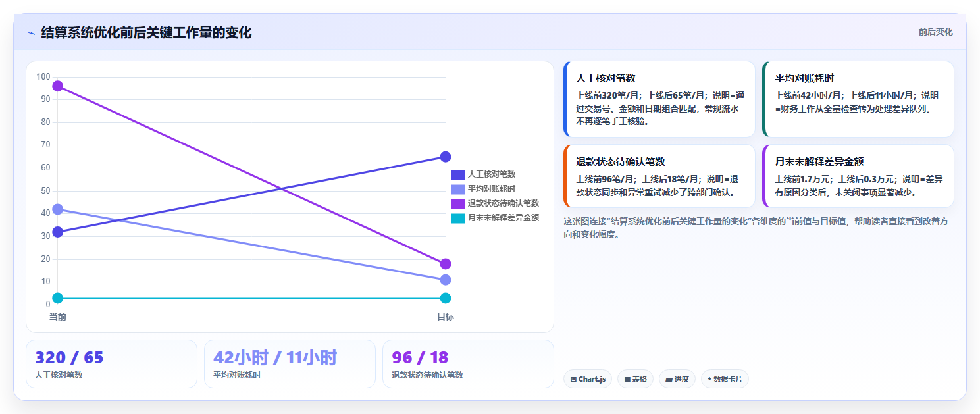Open the 月末未解释差异金额 detail card heading
The width and height of the screenshot is (980, 414).
pyautogui.click(x=819, y=161)
